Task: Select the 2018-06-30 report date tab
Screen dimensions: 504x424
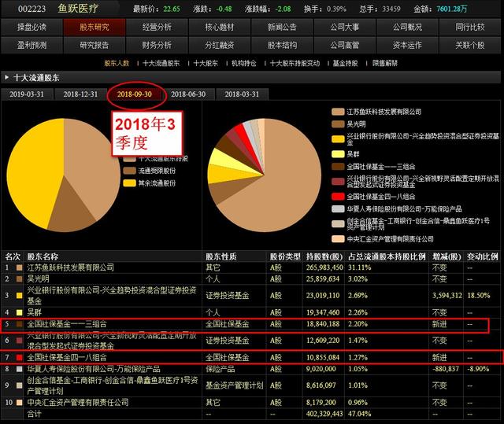Action: (188, 94)
